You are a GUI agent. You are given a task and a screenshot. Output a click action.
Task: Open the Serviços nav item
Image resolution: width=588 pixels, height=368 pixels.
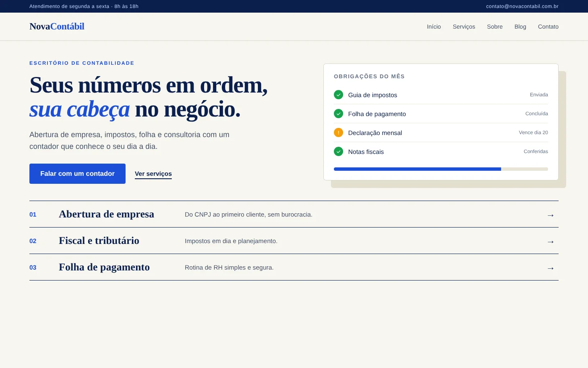point(464,26)
